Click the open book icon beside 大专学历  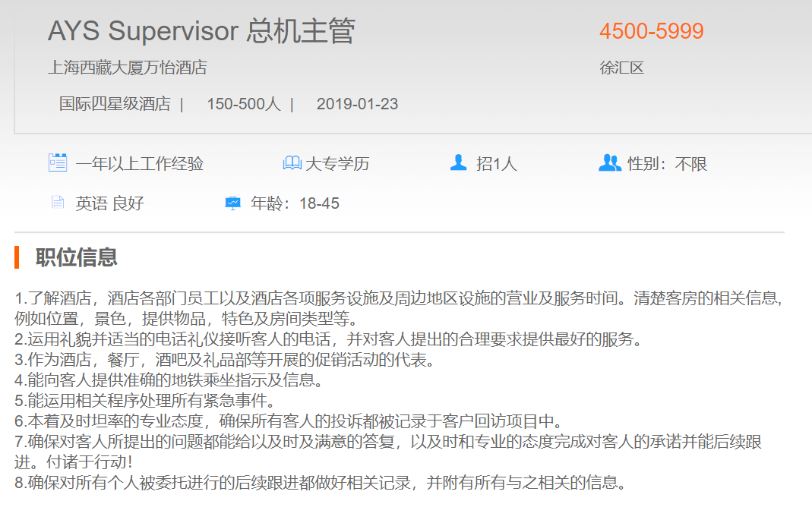[292, 163]
